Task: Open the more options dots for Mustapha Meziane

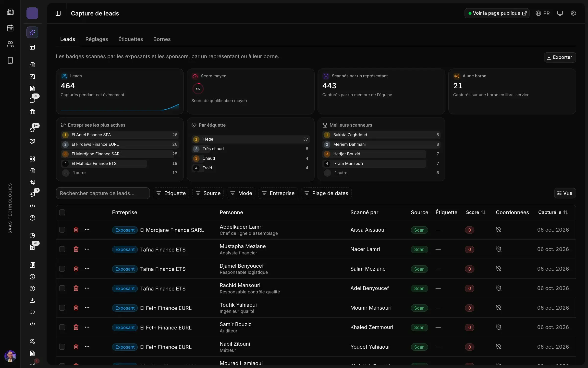Action: (87, 249)
